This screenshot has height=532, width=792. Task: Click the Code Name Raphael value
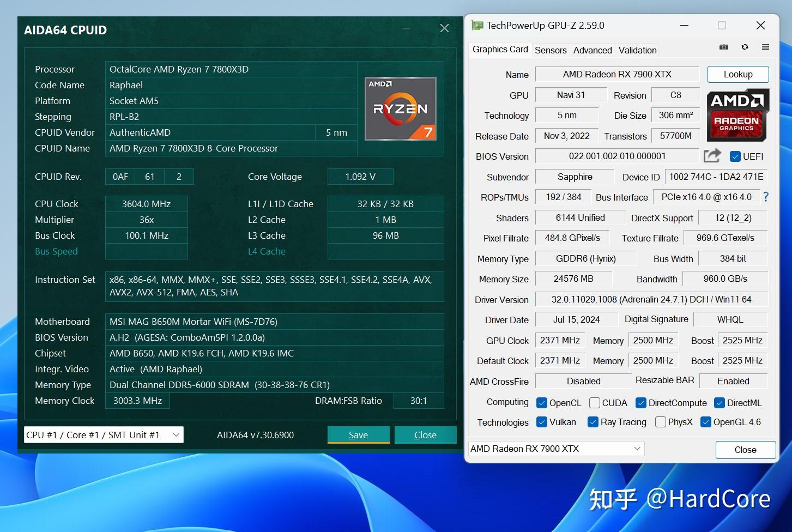(231, 85)
